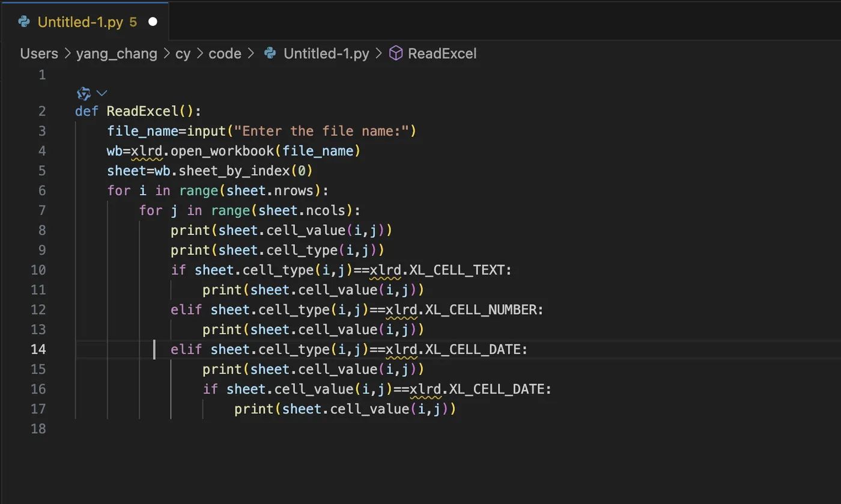Click 'XL_CELL_TEXT' on line 10
The height and width of the screenshot is (504, 841).
(457, 270)
